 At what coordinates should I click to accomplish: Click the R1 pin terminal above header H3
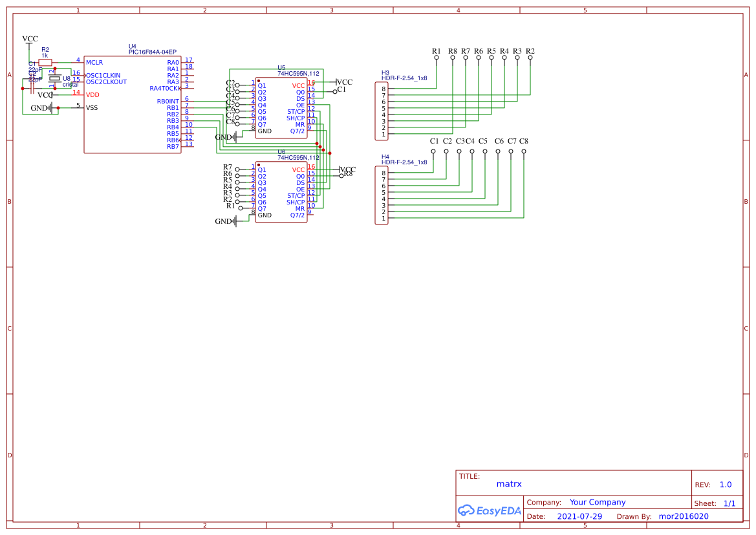click(435, 58)
